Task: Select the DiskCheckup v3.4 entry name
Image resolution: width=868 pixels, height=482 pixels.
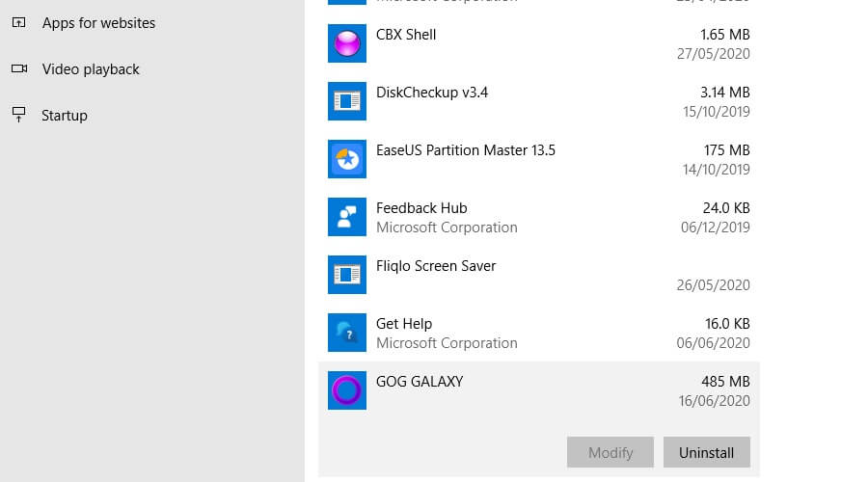Action: tap(432, 93)
